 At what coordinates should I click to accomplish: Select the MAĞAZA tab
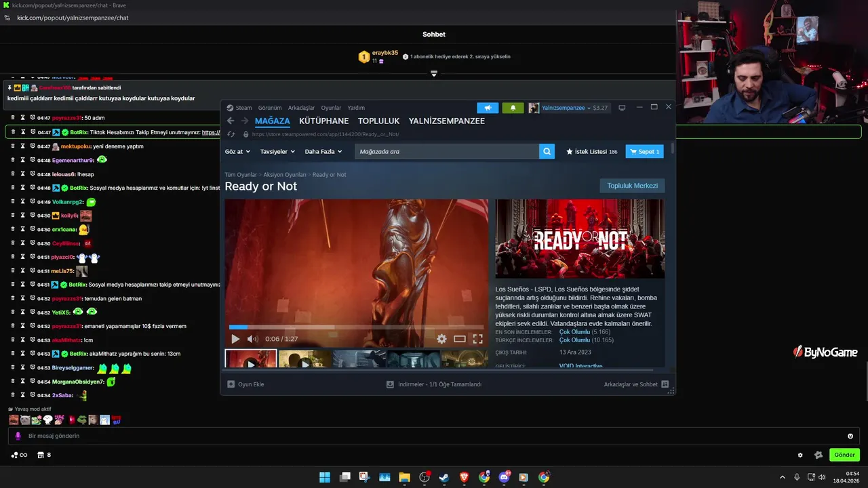point(272,121)
